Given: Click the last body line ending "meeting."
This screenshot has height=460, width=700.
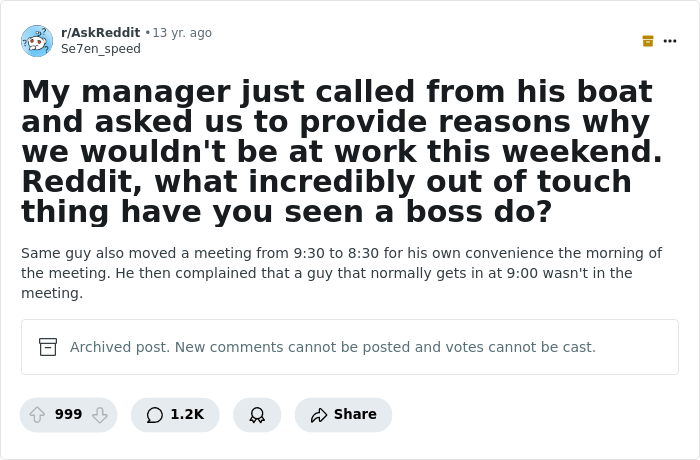Looking at the screenshot, I should (52, 293).
